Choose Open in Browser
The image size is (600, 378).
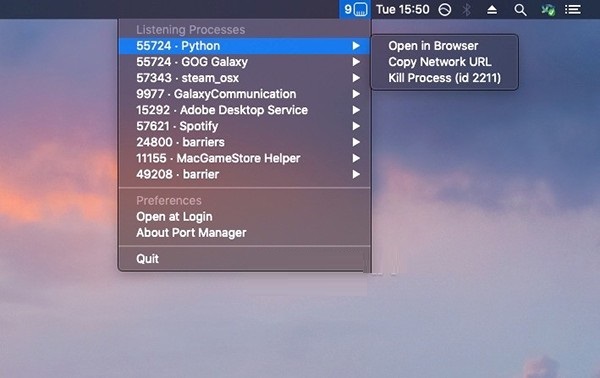pyautogui.click(x=445, y=46)
